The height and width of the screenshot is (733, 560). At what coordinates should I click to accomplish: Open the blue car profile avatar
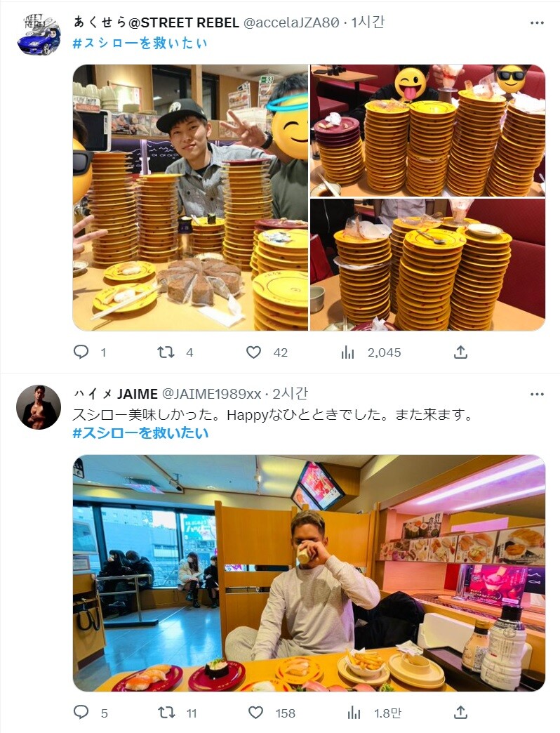(x=39, y=34)
